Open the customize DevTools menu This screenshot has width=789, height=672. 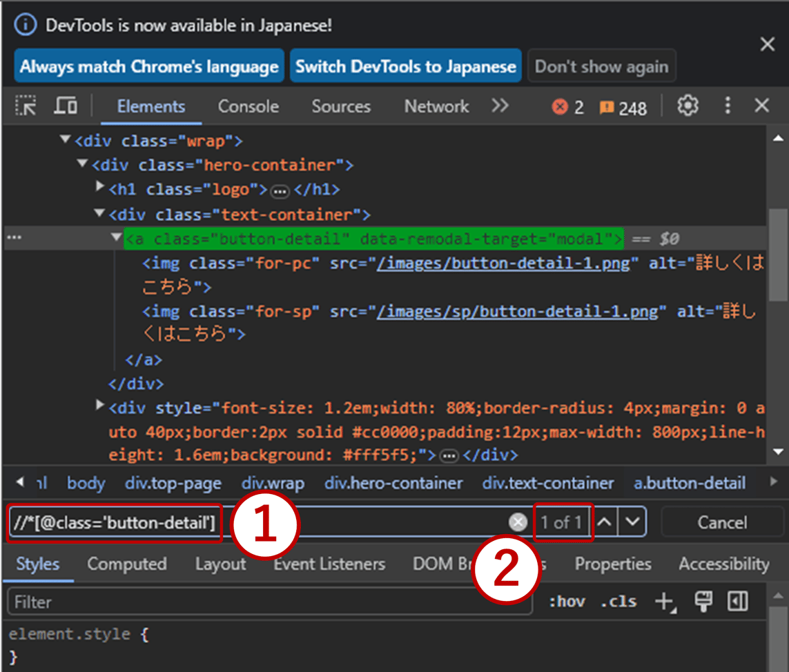click(x=728, y=106)
